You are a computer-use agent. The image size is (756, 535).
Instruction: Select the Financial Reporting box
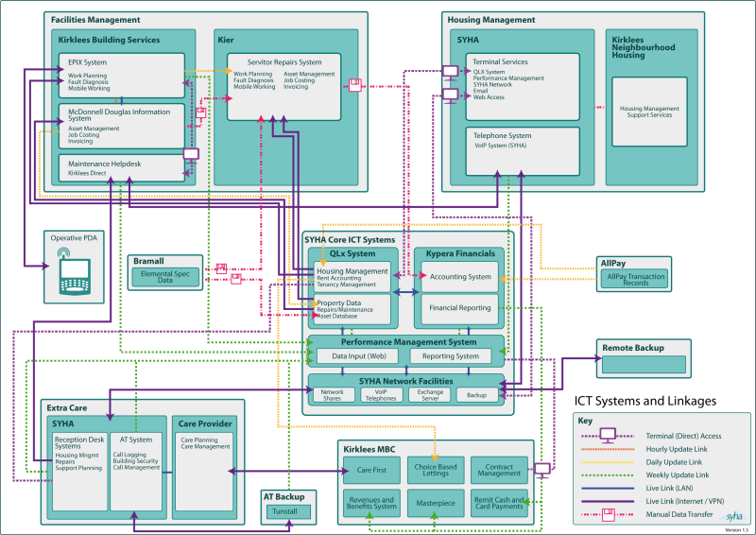click(460, 308)
